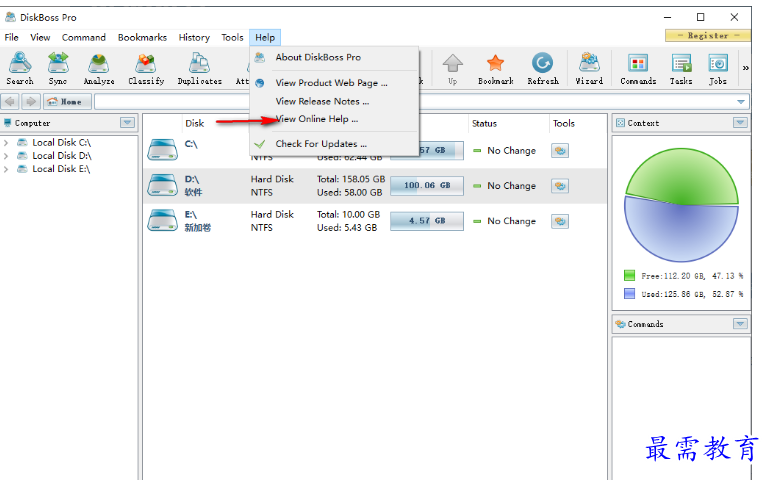
Task: Expand Local Disk E:\ tree node
Action: tap(6, 169)
